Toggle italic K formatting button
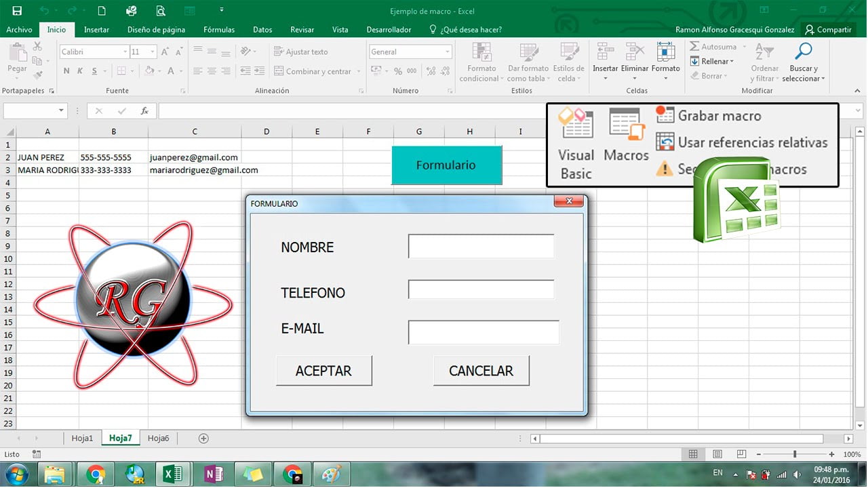The image size is (868, 488). click(81, 71)
